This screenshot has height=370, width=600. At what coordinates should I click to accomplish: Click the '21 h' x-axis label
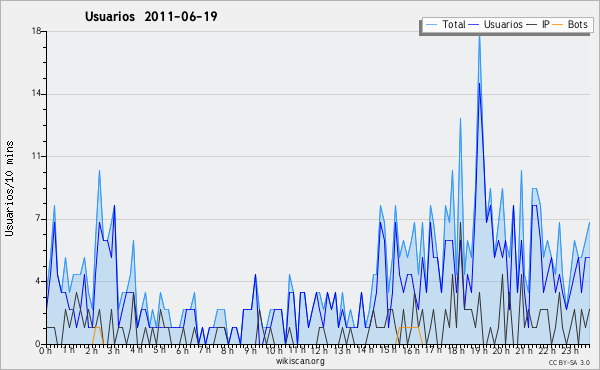click(524, 351)
